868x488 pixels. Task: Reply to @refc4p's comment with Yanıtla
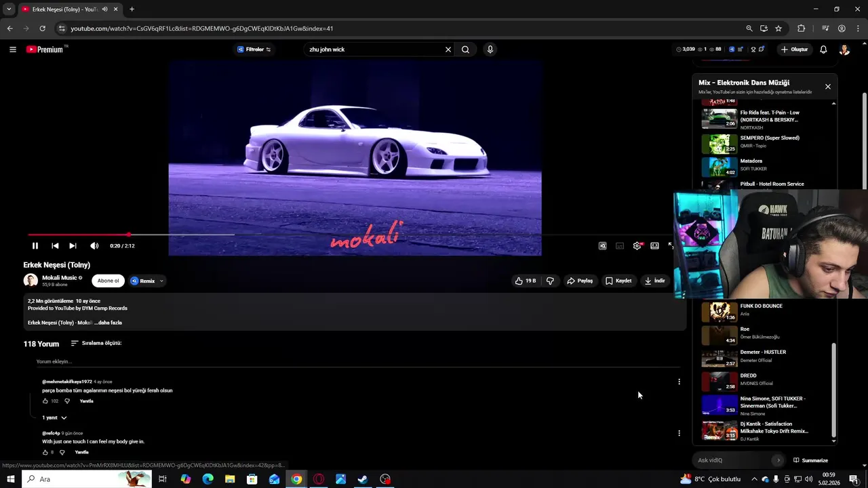(81, 452)
